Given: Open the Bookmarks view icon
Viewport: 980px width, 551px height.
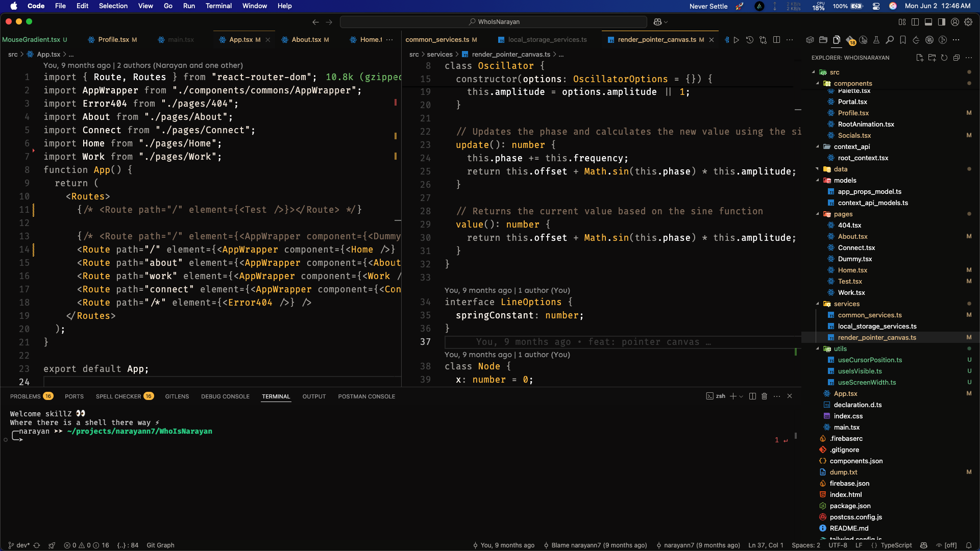Looking at the screenshot, I should [903, 40].
